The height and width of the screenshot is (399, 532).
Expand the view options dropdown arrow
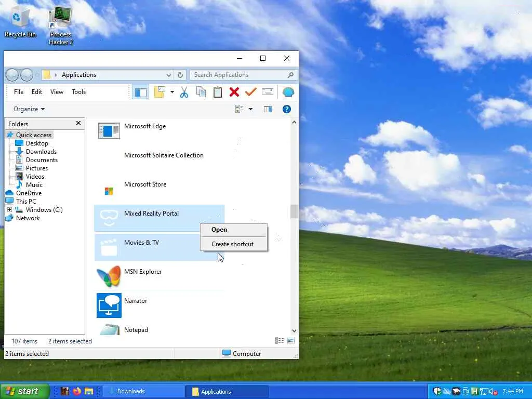pos(250,109)
